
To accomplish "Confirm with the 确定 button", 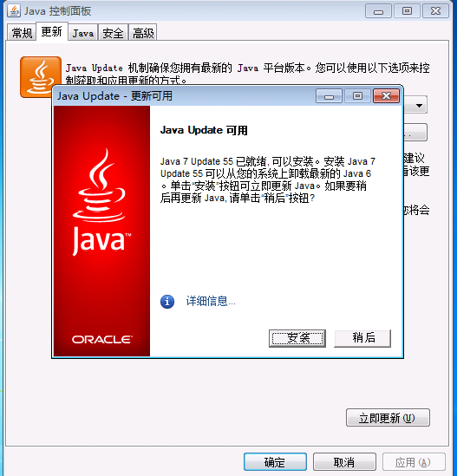I will 275,462.
